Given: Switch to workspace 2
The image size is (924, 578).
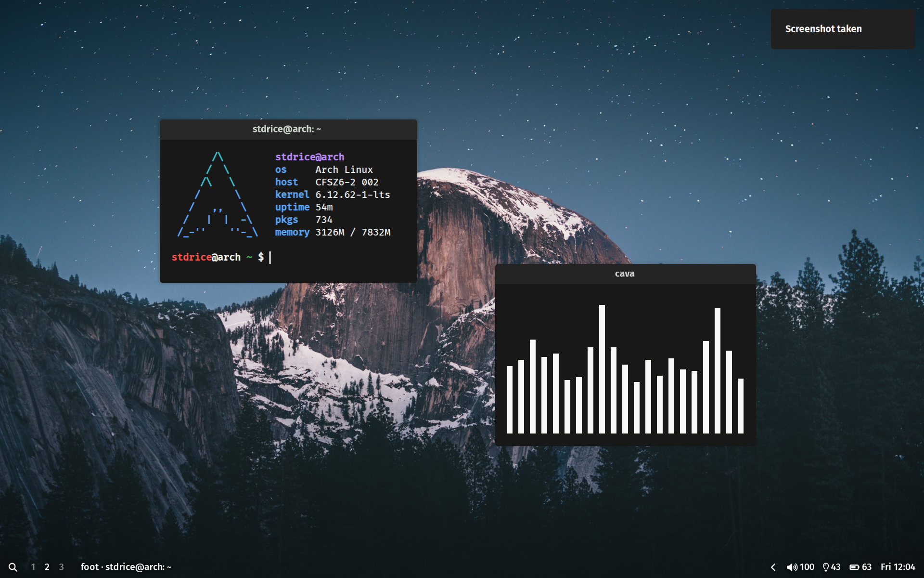Looking at the screenshot, I should [47, 567].
